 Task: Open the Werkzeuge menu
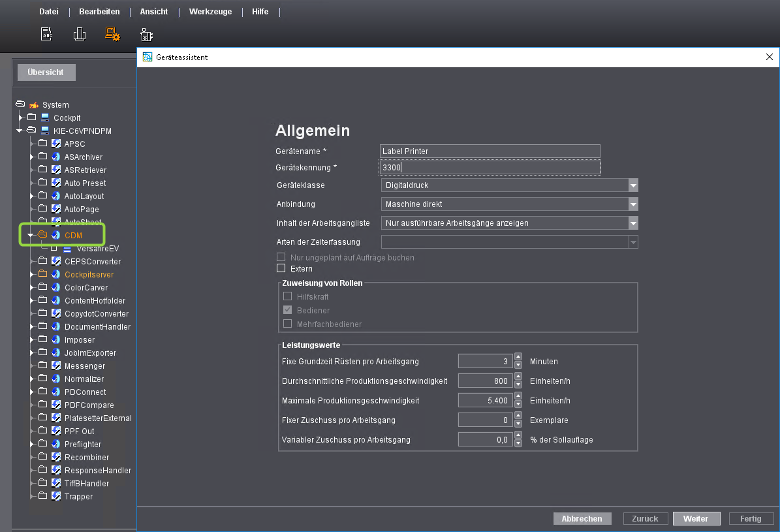[x=210, y=12]
